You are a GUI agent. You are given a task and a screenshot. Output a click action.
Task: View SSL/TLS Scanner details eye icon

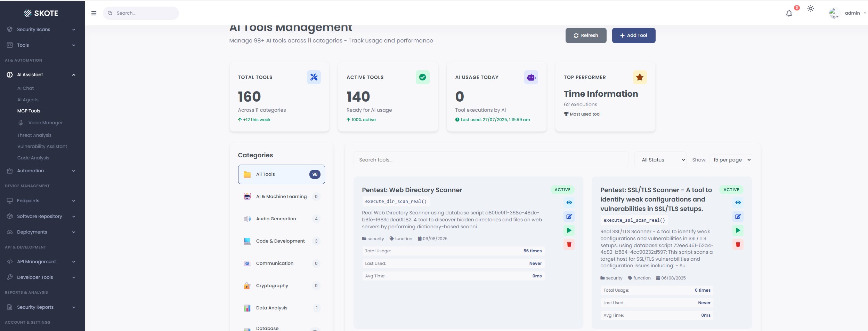tap(738, 203)
